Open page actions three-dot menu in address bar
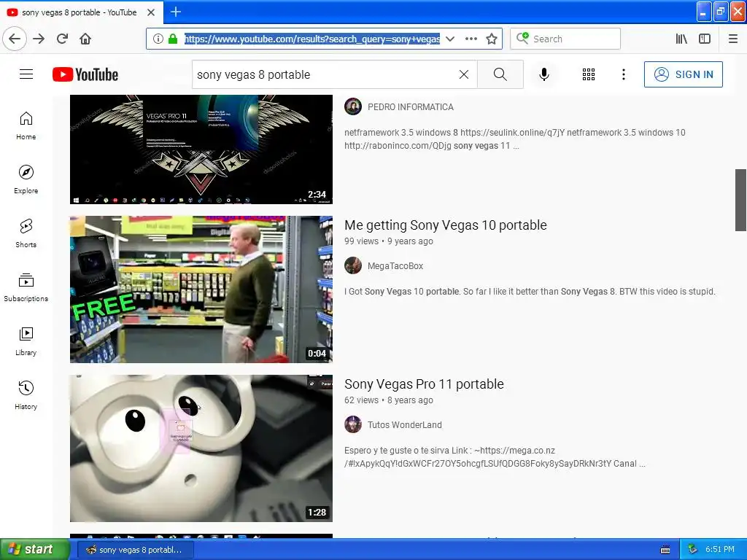Viewport: 747px width, 560px height. point(471,39)
